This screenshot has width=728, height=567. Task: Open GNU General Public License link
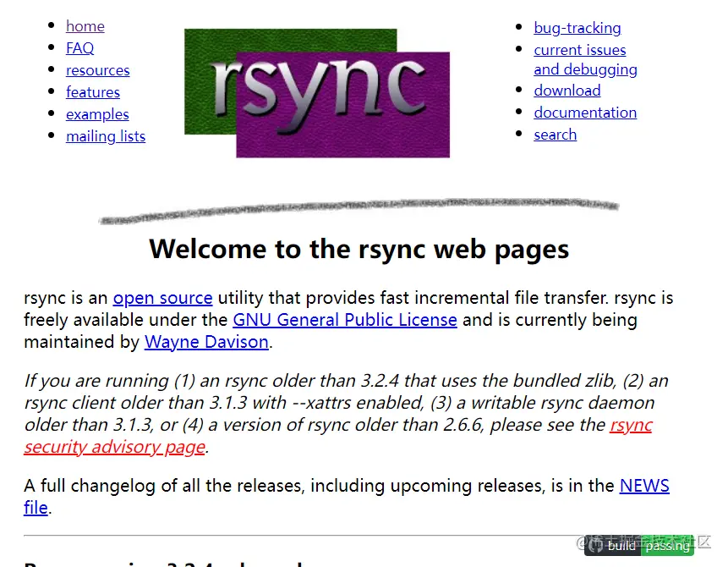pyautogui.click(x=344, y=320)
